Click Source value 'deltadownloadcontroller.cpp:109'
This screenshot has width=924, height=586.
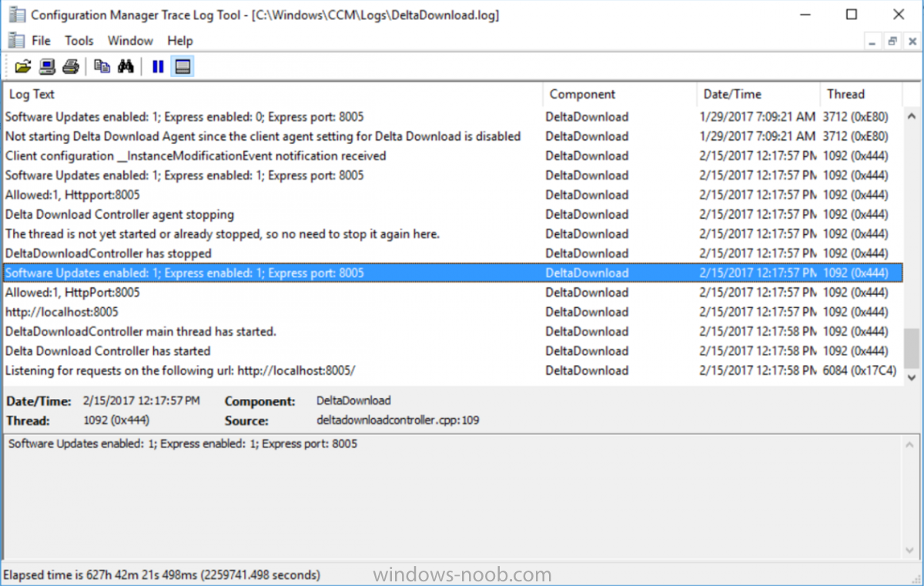tap(397, 420)
